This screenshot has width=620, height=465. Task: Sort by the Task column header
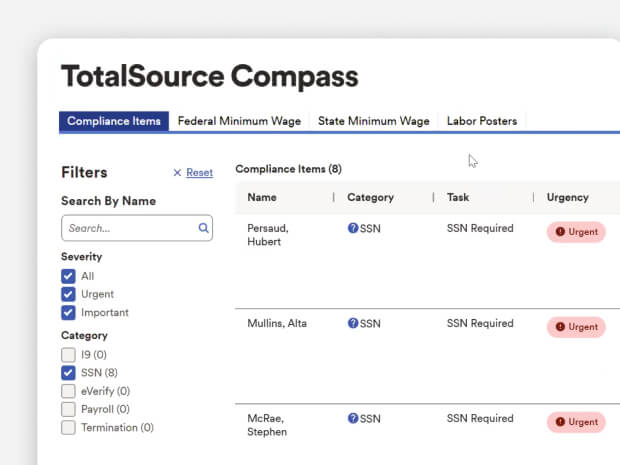pyautogui.click(x=458, y=197)
